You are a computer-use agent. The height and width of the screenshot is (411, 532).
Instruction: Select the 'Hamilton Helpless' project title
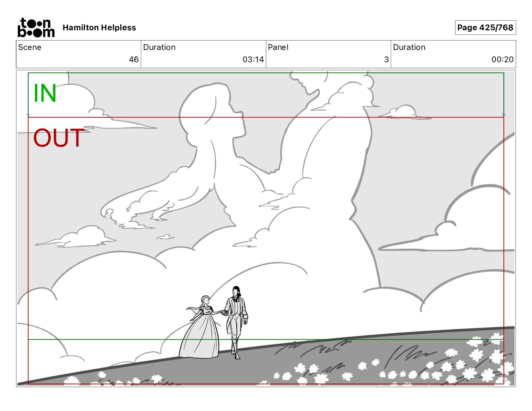tap(99, 28)
